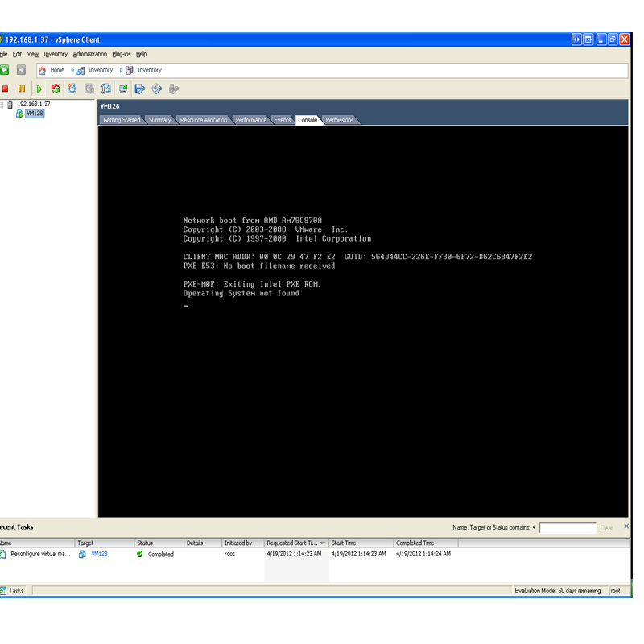Open the Snapshot Manager icon
The height and width of the screenshot is (644, 644).
(x=105, y=89)
